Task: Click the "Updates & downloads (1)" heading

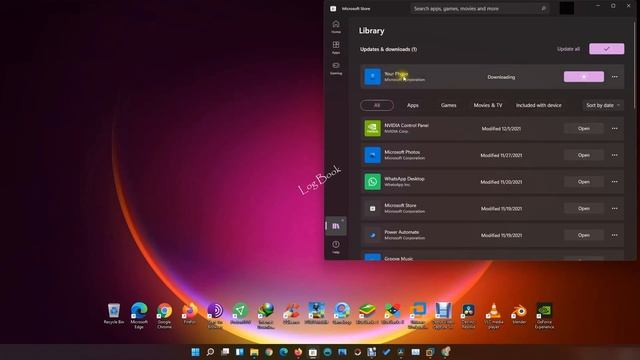Action: [x=388, y=49]
